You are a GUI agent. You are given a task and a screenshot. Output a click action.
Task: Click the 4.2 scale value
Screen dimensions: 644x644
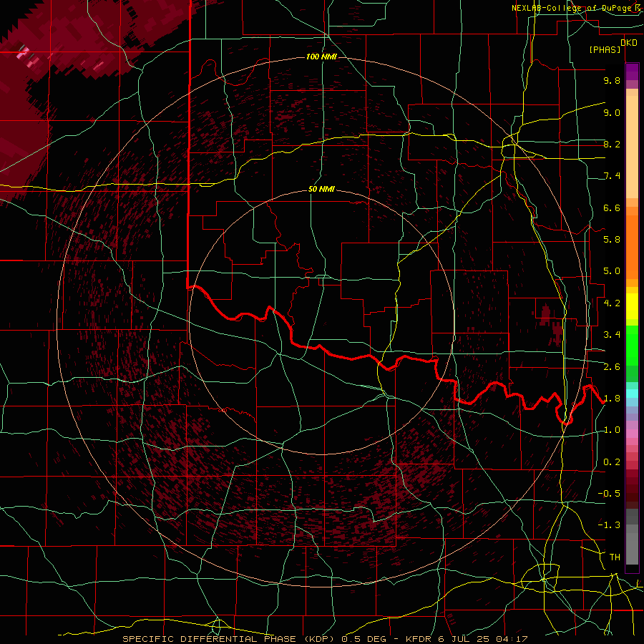pos(612,303)
